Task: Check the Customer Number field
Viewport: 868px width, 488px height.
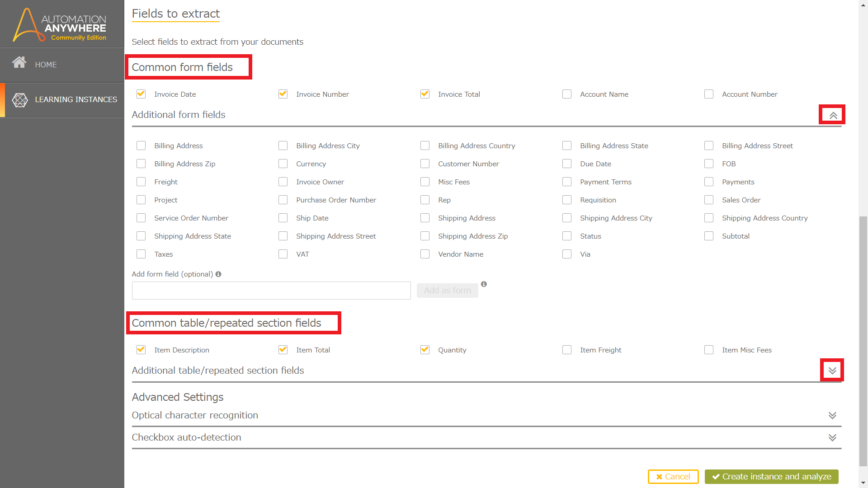Action: 425,164
